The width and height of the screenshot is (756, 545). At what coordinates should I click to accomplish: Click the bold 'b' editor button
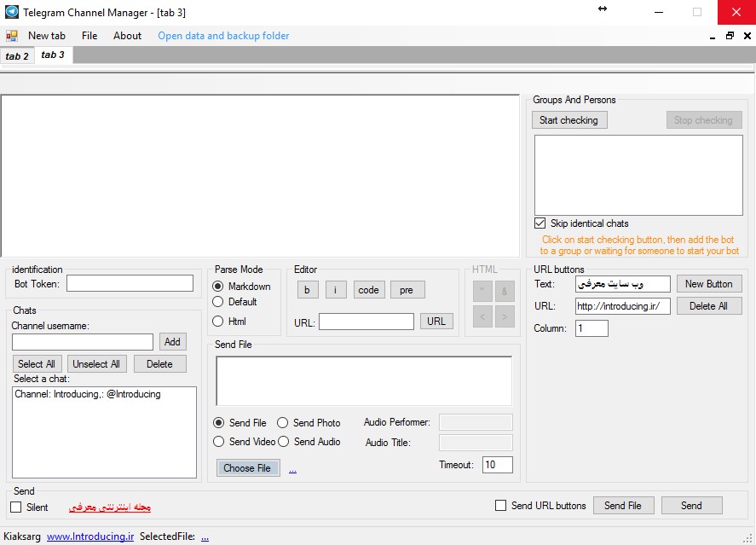point(308,290)
